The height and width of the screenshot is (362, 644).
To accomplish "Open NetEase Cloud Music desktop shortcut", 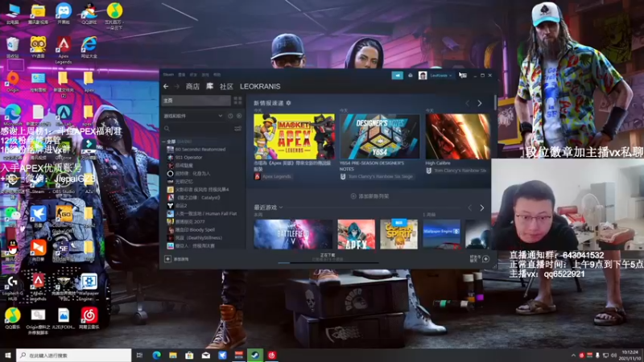I will click(x=89, y=319).
